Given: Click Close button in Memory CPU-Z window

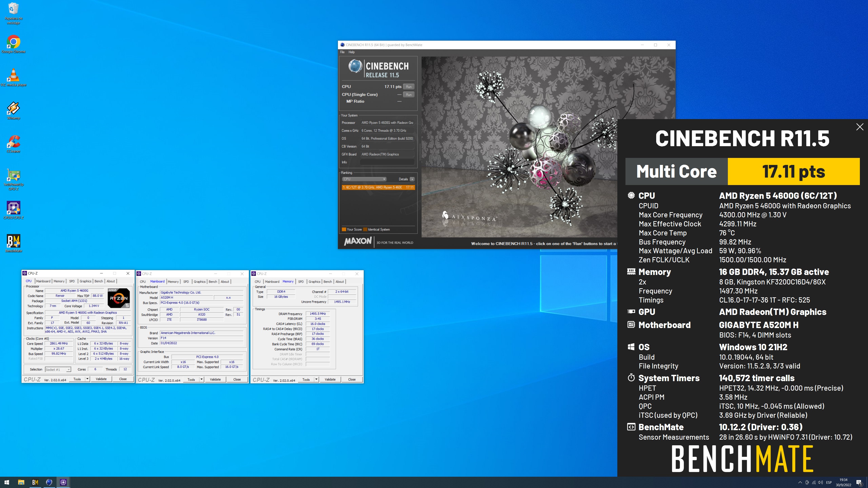Looking at the screenshot, I should [352, 380].
